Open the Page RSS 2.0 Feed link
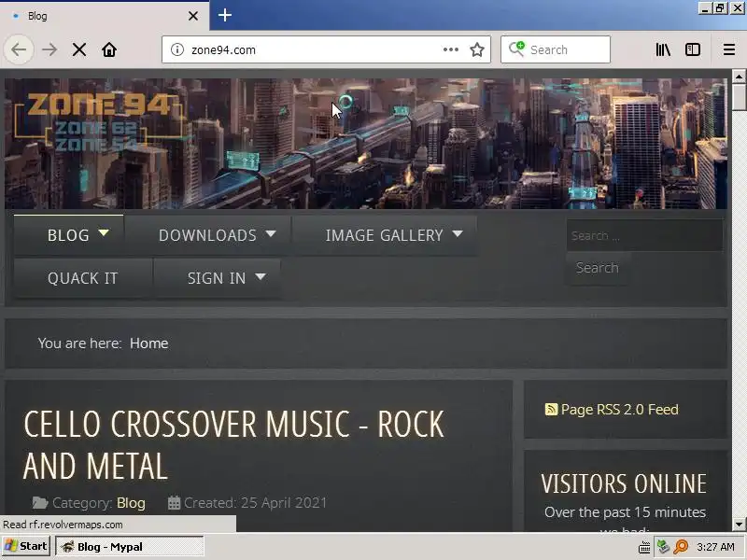 point(619,410)
